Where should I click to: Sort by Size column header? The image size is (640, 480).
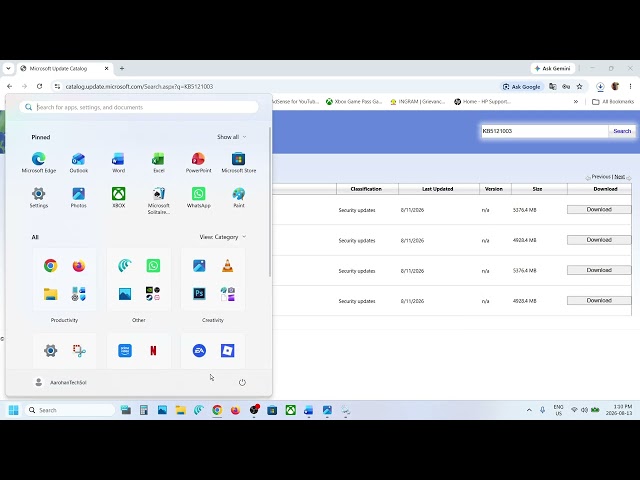(538, 189)
